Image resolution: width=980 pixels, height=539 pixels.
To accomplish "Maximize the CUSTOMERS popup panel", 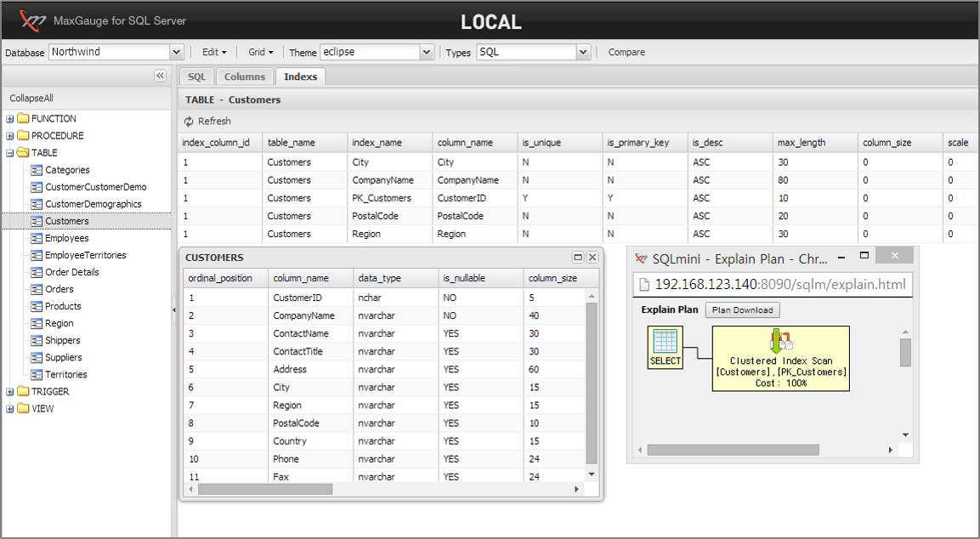I will (x=578, y=257).
